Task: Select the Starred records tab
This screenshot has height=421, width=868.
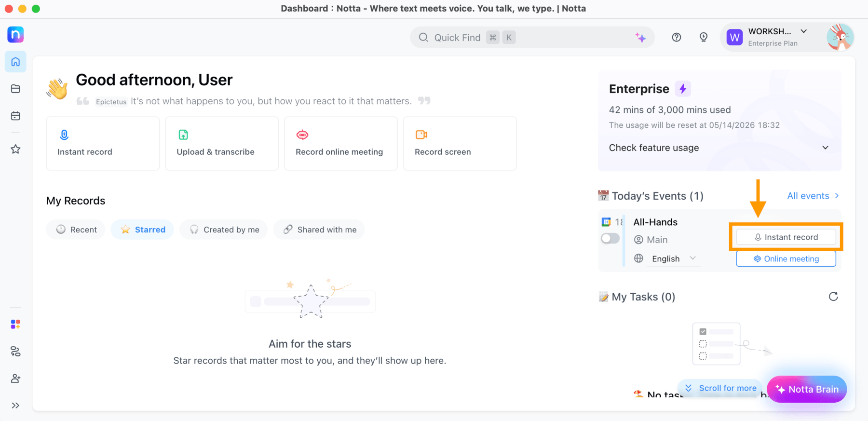Action: pos(142,230)
